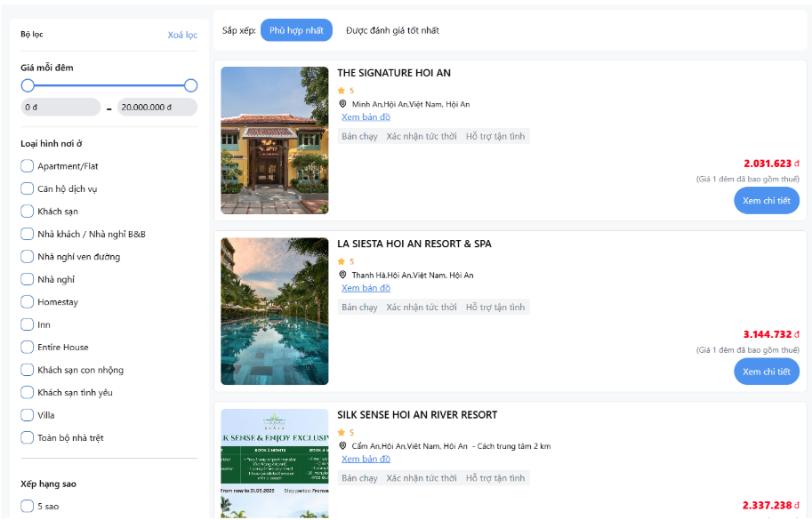Check the Apartment/Flat filter
The image size is (812, 520).
[x=27, y=166]
